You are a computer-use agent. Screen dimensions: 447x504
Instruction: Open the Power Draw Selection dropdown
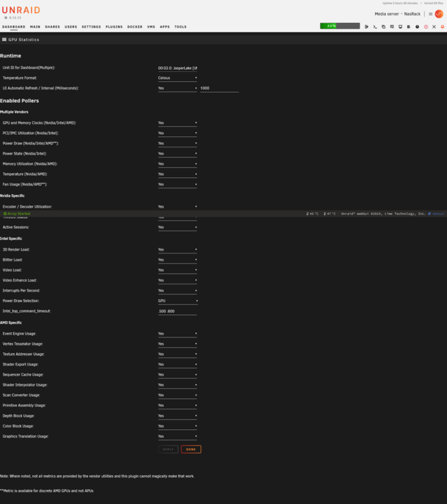click(178, 301)
